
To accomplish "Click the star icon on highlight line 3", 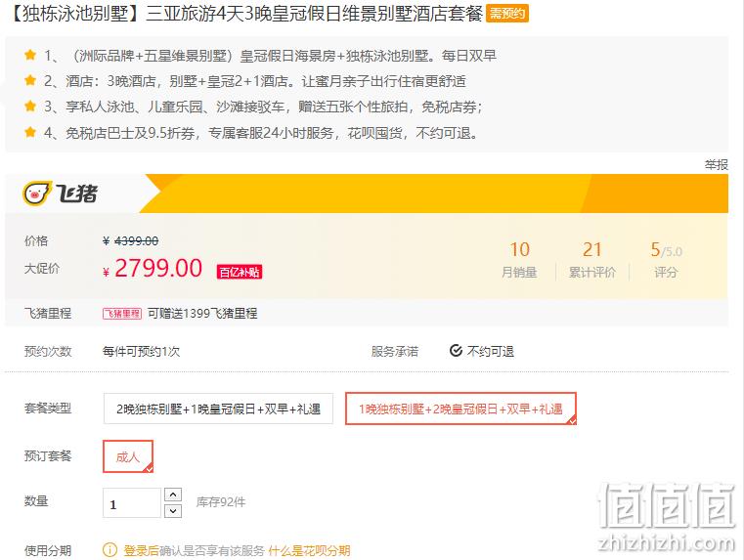I will [x=30, y=106].
